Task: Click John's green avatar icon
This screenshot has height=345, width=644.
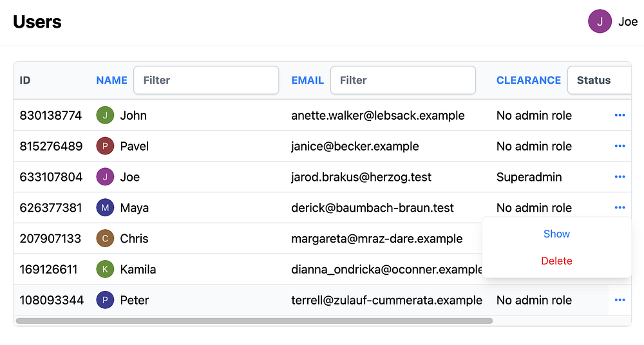Action: [x=105, y=116]
